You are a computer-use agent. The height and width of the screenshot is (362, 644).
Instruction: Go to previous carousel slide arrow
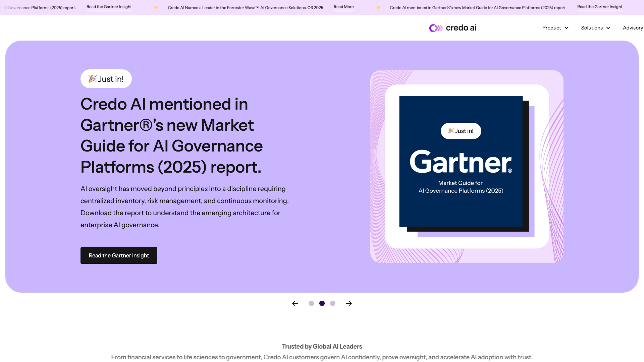295,303
